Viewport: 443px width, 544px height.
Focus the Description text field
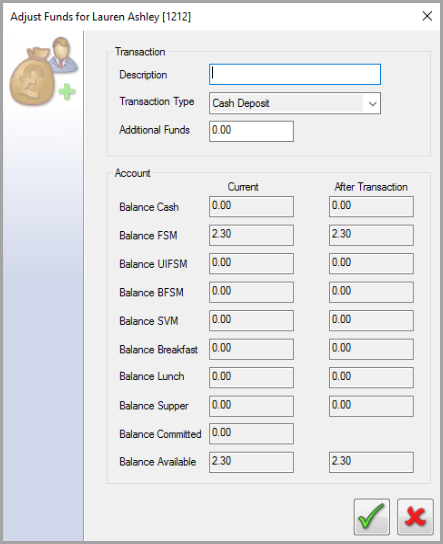pyautogui.click(x=295, y=74)
